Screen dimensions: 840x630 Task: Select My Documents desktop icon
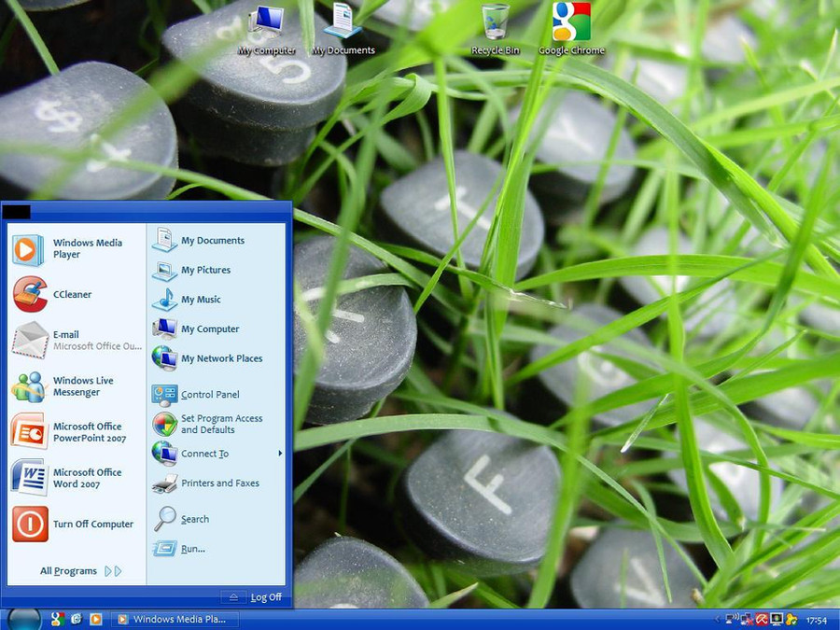[343, 30]
